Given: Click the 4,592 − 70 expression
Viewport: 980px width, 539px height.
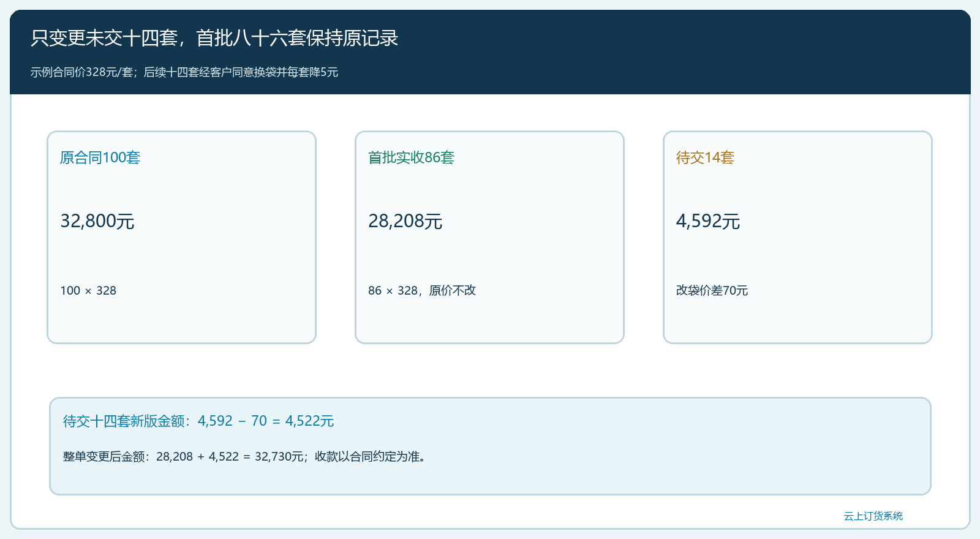Looking at the screenshot, I should (x=232, y=421).
